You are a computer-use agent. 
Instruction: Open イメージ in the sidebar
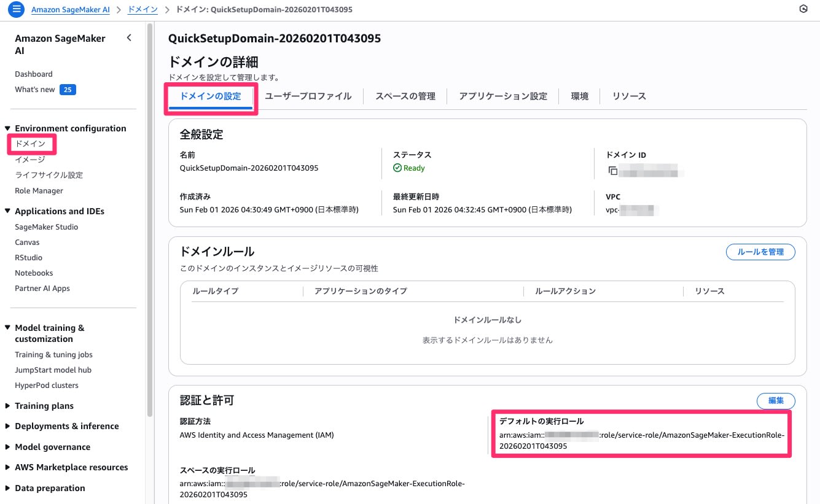pos(30,160)
